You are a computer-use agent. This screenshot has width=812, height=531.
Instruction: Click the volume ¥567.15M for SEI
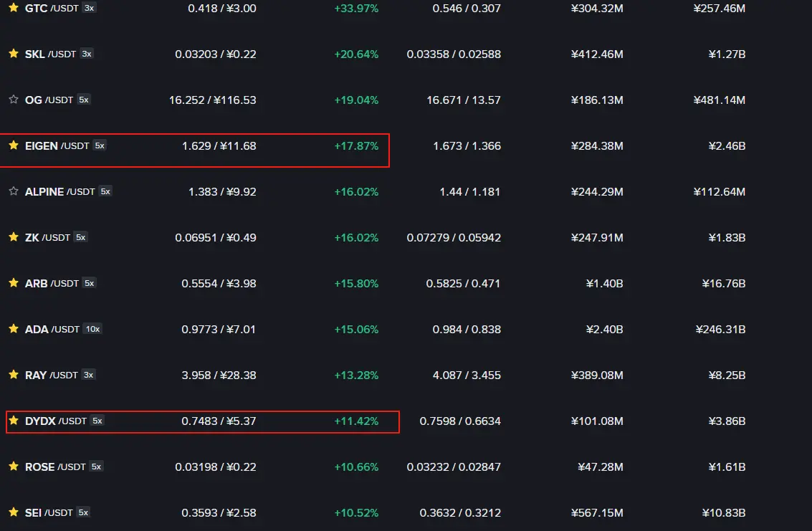(597, 513)
